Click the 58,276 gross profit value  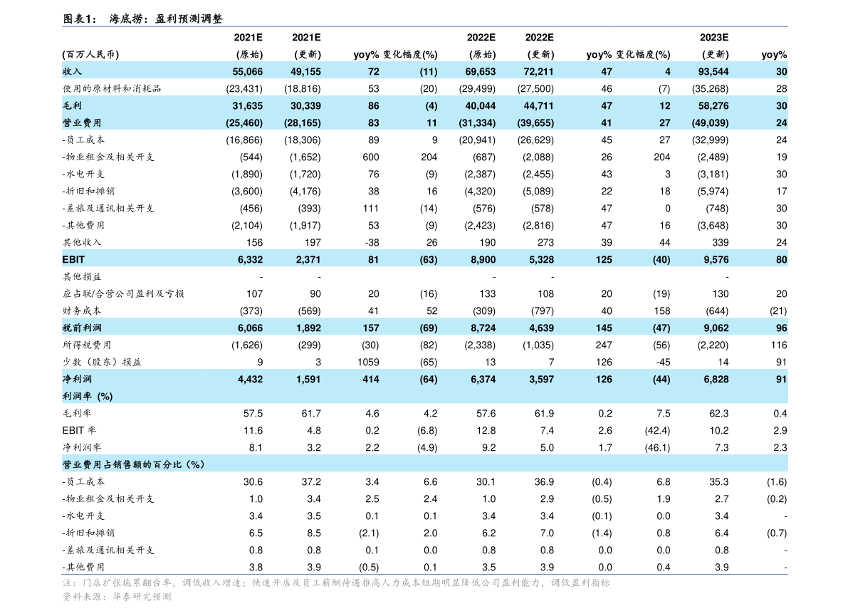[713, 106]
